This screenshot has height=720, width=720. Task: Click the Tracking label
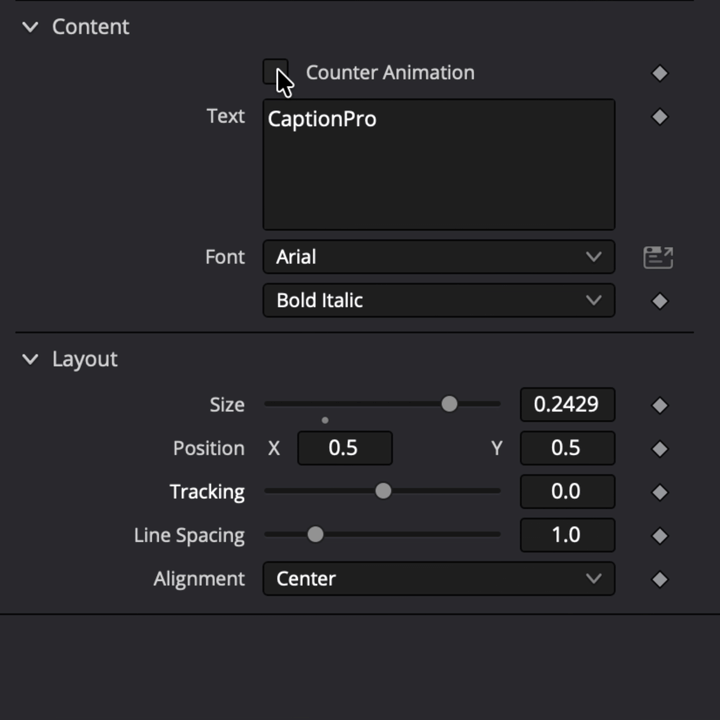tap(207, 492)
